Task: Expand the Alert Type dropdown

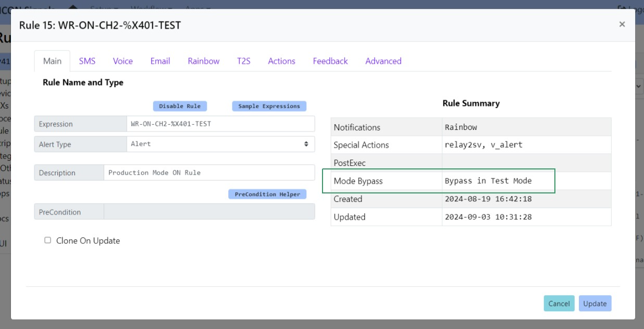Action: (220, 144)
